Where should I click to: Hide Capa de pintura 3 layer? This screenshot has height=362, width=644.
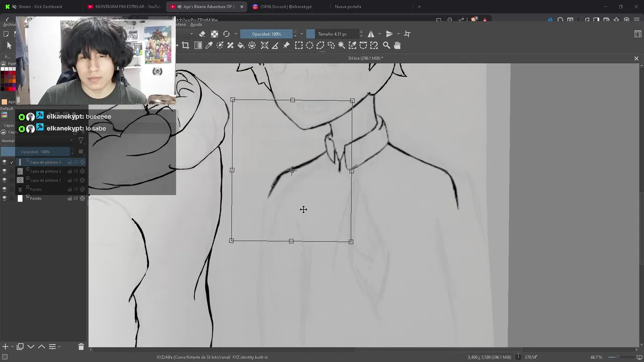point(5,162)
